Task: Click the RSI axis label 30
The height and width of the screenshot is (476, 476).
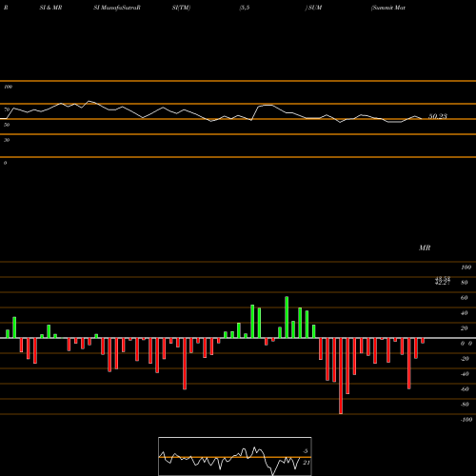Action: coord(7,140)
